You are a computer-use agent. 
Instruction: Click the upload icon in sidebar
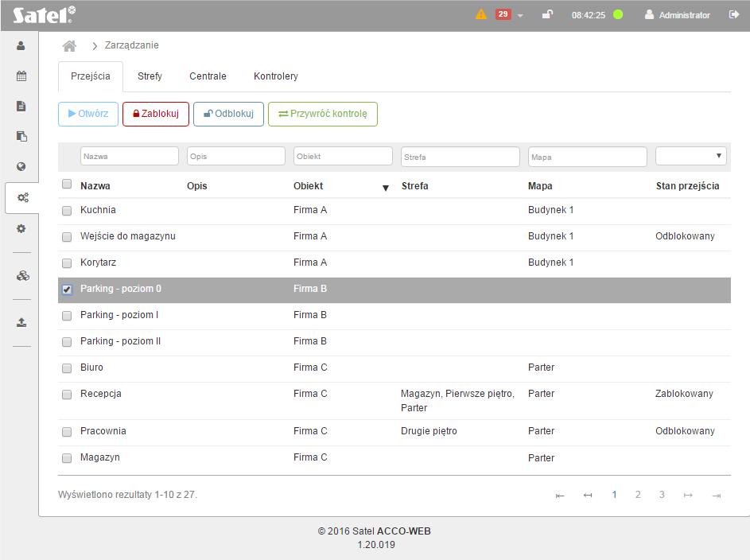21,322
